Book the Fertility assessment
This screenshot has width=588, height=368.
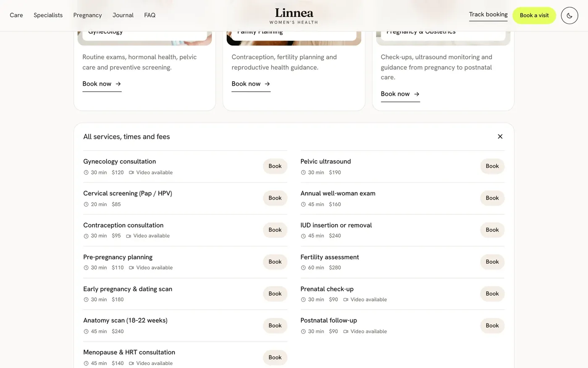pyautogui.click(x=492, y=262)
